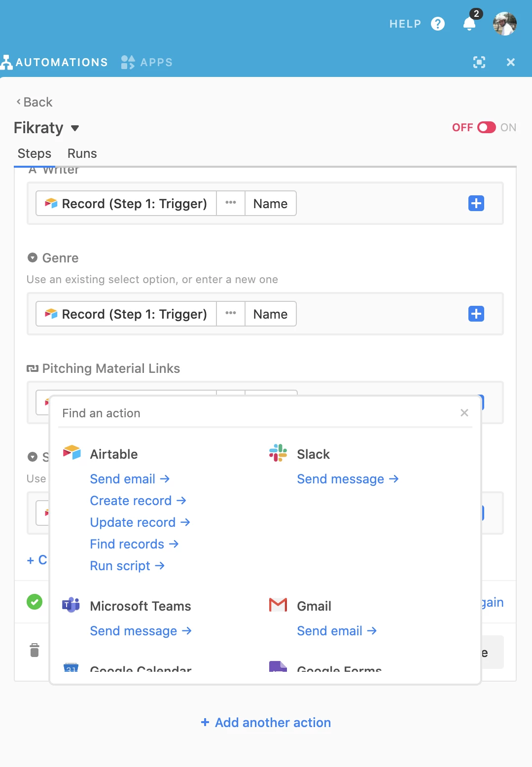The height and width of the screenshot is (767, 532).
Task: Select Slack Send message action
Action: pos(348,479)
